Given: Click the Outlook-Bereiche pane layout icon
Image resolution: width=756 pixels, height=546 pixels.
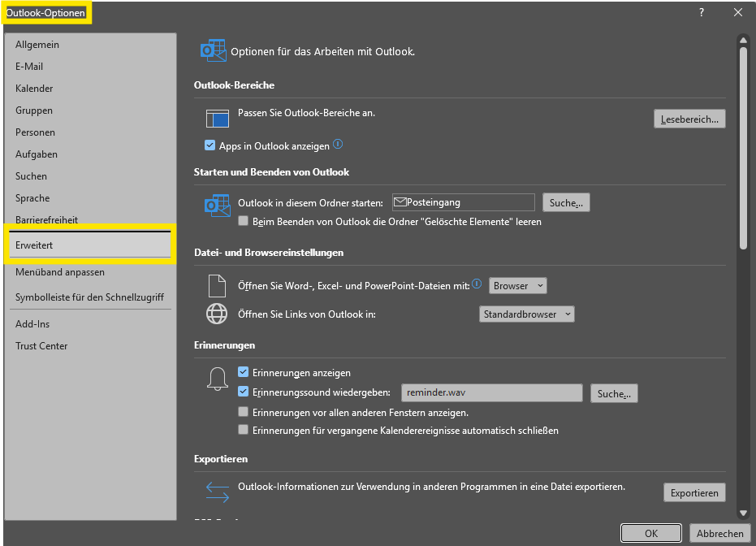Looking at the screenshot, I should click(217, 119).
